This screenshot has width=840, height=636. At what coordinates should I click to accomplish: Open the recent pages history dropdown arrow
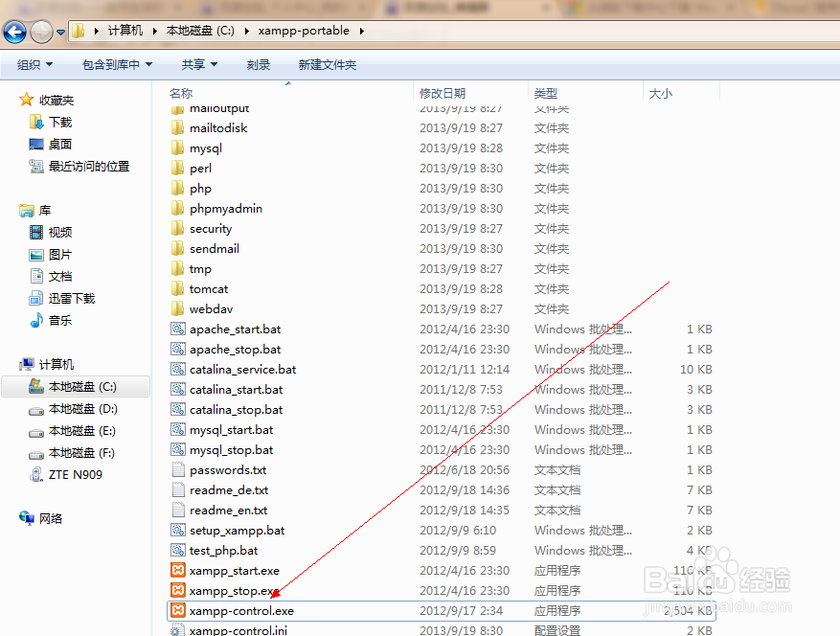(61, 33)
